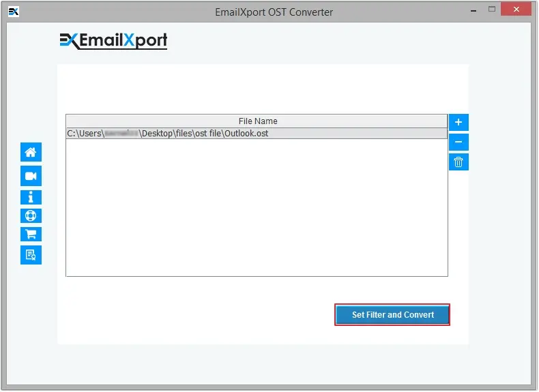539x392 pixels.
Task: Open the Home icon in sidebar
Action: click(31, 152)
